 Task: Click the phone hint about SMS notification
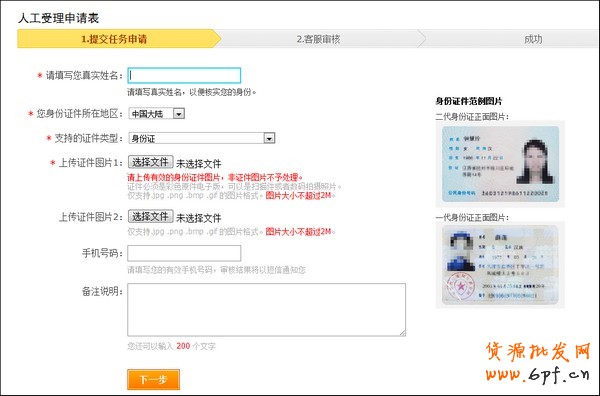pyautogui.click(x=216, y=270)
